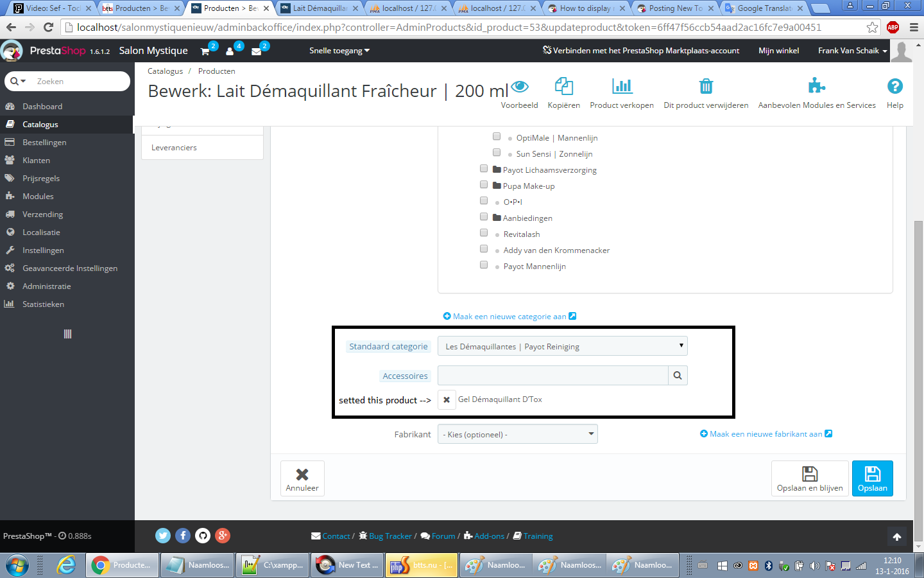Expand the Payot Lichaamsverzorging folder
The width and height of the screenshot is (924, 578).
click(497, 170)
